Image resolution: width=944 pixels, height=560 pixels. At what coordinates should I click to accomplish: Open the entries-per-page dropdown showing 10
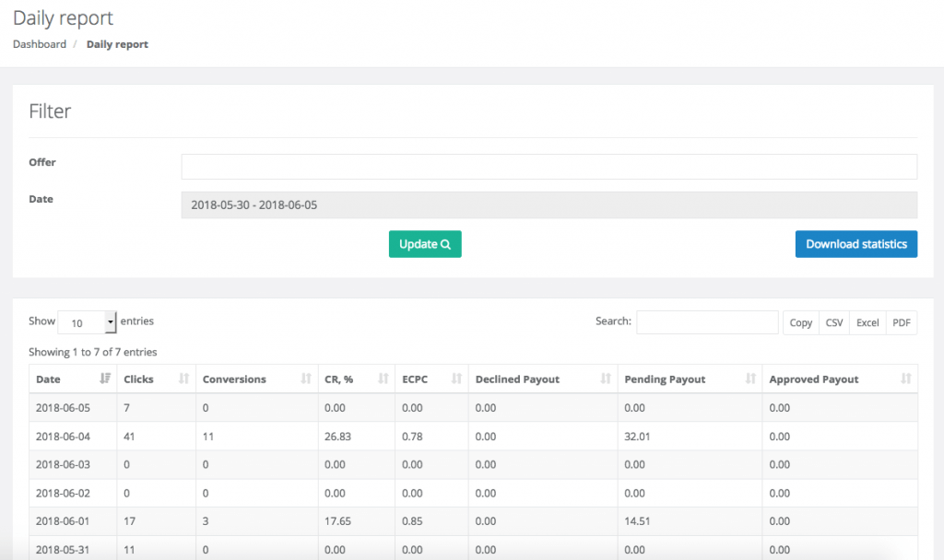coord(87,322)
